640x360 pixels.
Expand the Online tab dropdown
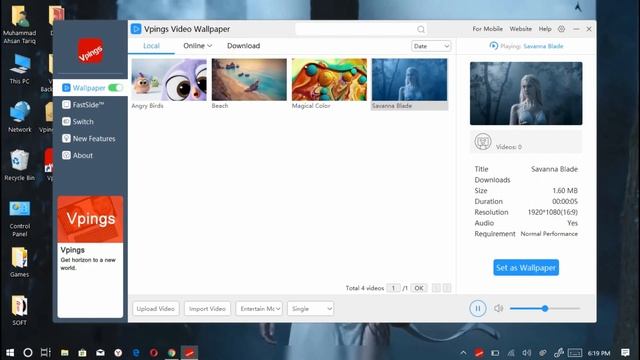coord(198,46)
